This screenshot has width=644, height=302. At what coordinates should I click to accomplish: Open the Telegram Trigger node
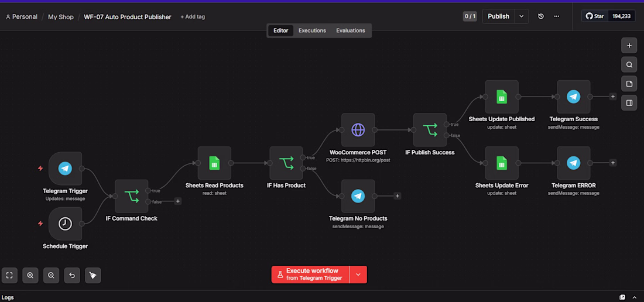point(66,168)
